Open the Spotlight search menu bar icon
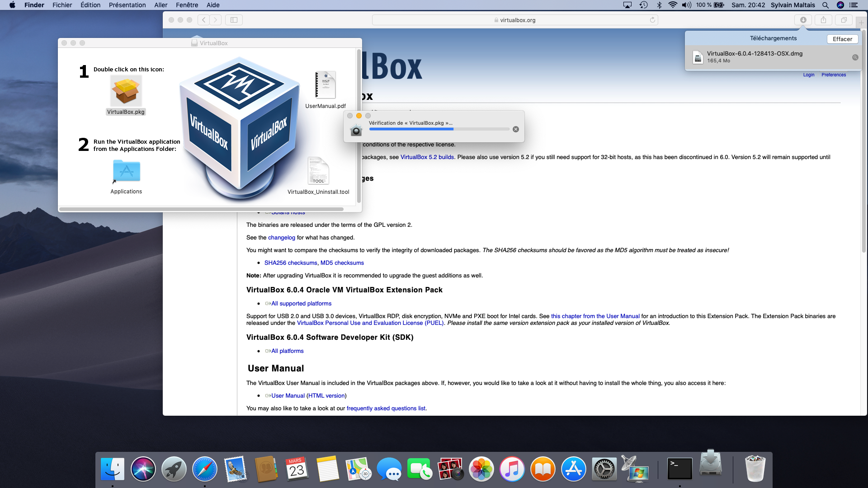This screenshot has height=488, width=868. click(x=826, y=5)
